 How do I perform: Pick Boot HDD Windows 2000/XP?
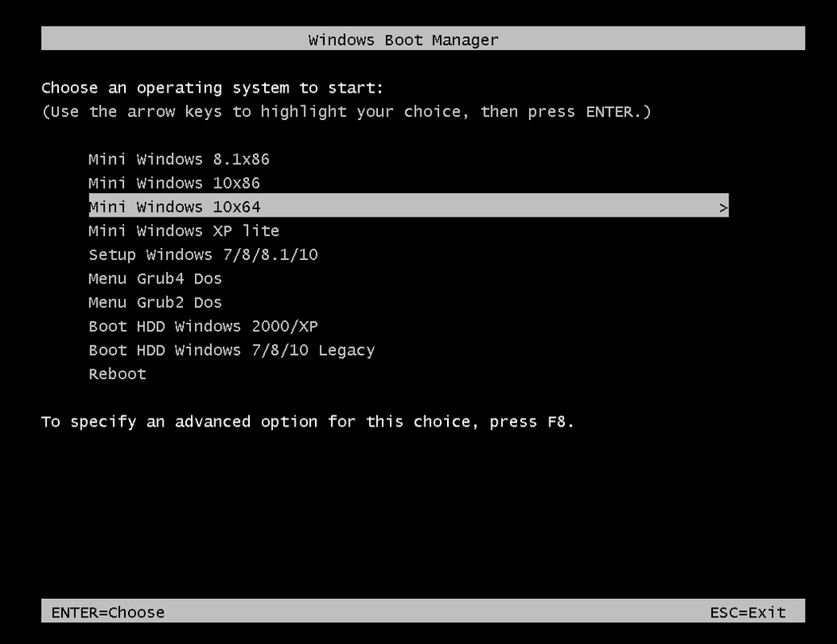click(x=203, y=326)
